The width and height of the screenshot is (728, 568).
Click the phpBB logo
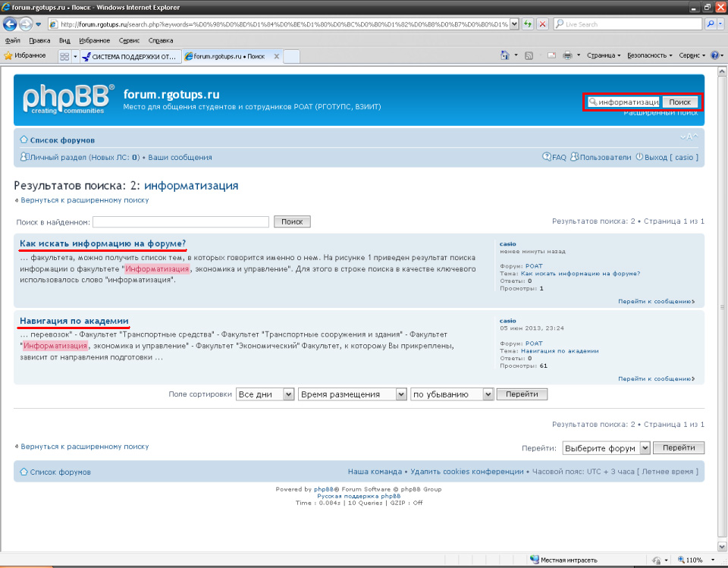pyautogui.click(x=68, y=99)
